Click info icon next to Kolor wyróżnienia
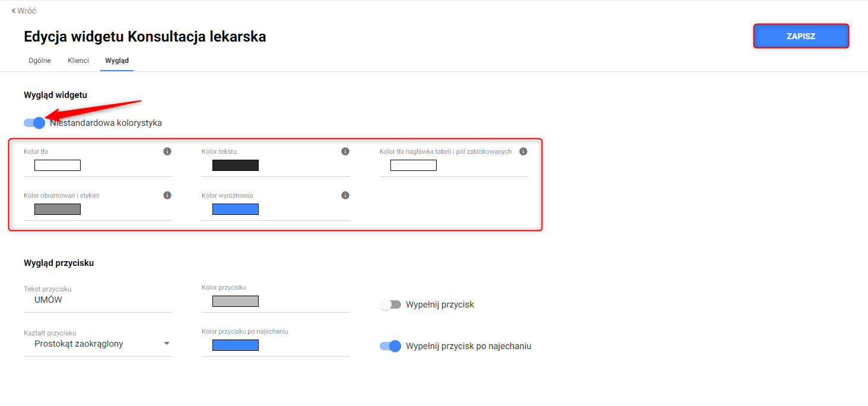The height and width of the screenshot is (406, 868). pyautogui.click(x=345, y=195)
